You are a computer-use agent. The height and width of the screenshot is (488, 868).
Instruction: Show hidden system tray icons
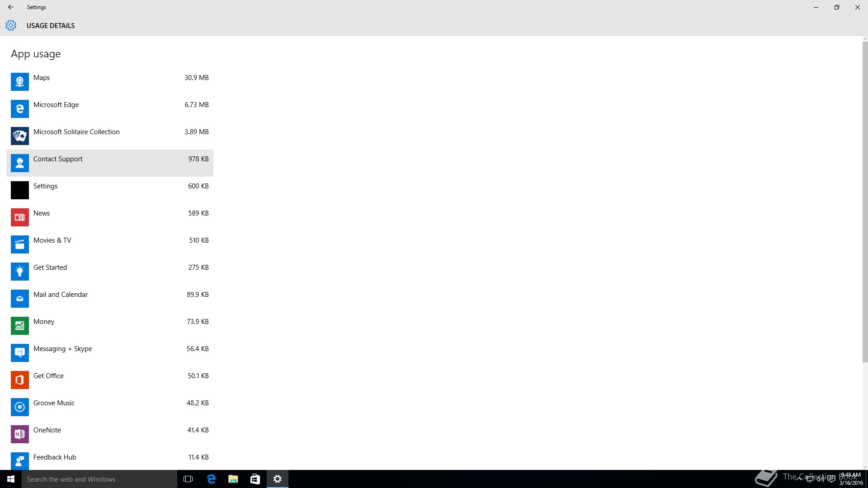(x=799, y=479)
